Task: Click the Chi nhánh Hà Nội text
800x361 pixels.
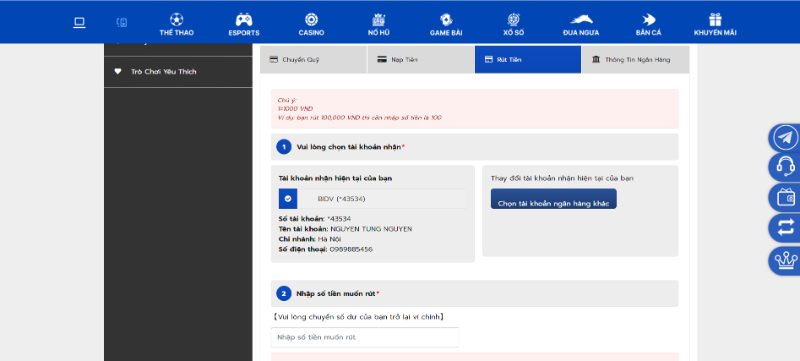Action: pos(310,239)
